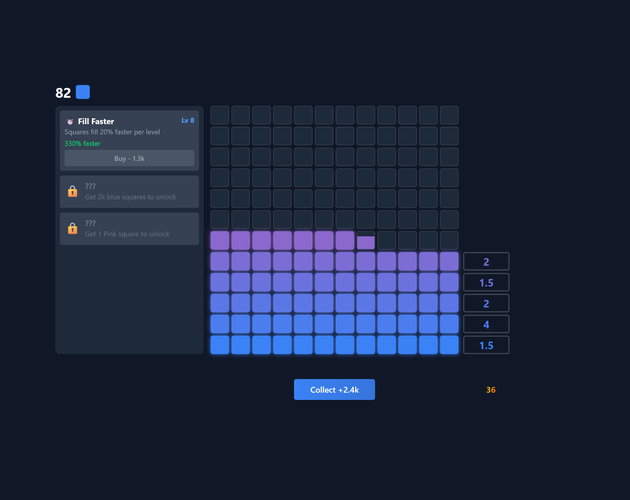Click the locked 'Get 2k blue squares to unlock' card
630x500 pixels.
(x=129, y=191)
